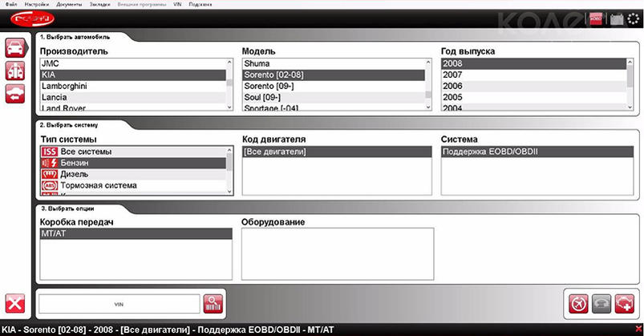Click the glow plug icon beside Дизель
Image resolution: width=644 pixels, height=336 pixels.
(49, 174)
